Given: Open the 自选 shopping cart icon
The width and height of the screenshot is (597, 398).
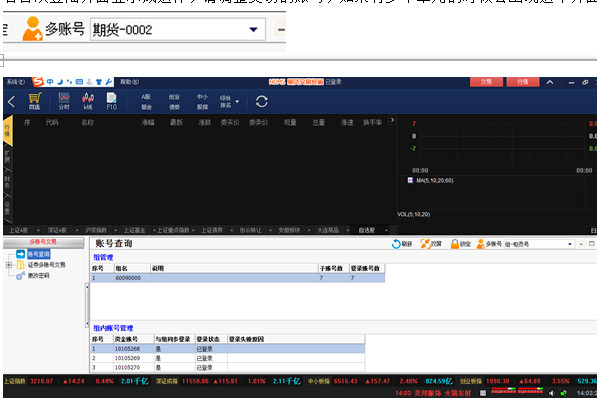Looking at the screenshot, I should [x=35, y=101].
